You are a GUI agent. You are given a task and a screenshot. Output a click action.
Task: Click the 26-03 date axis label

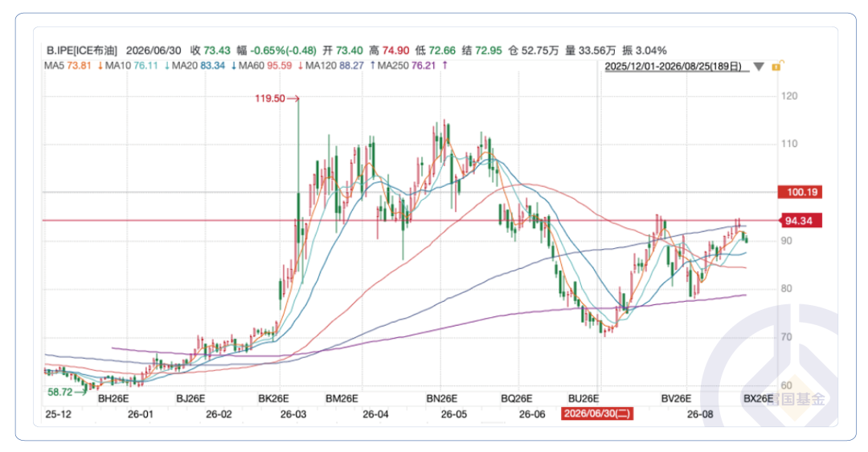[293, 413]
